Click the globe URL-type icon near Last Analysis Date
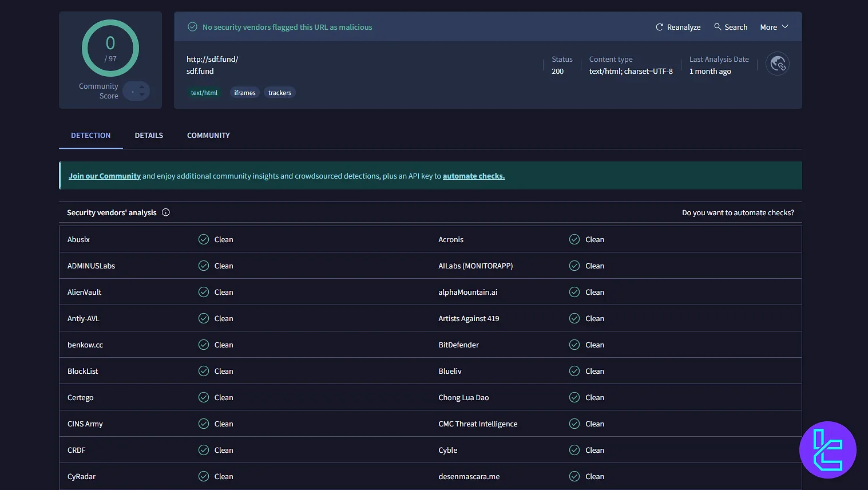The height and width of the screenshot is (490, 868). coord(777,64)
